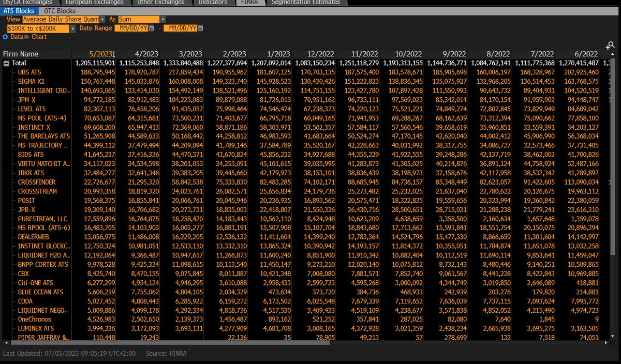Select the IBKR ATS firm row
The width and height of the screenshot is (621, 364).
(31, 173)
